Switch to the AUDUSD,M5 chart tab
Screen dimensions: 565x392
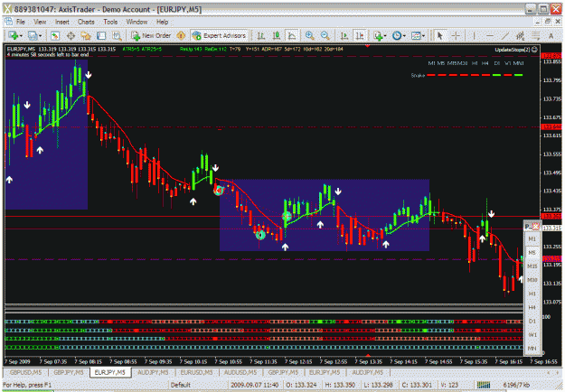pos(240,372)
